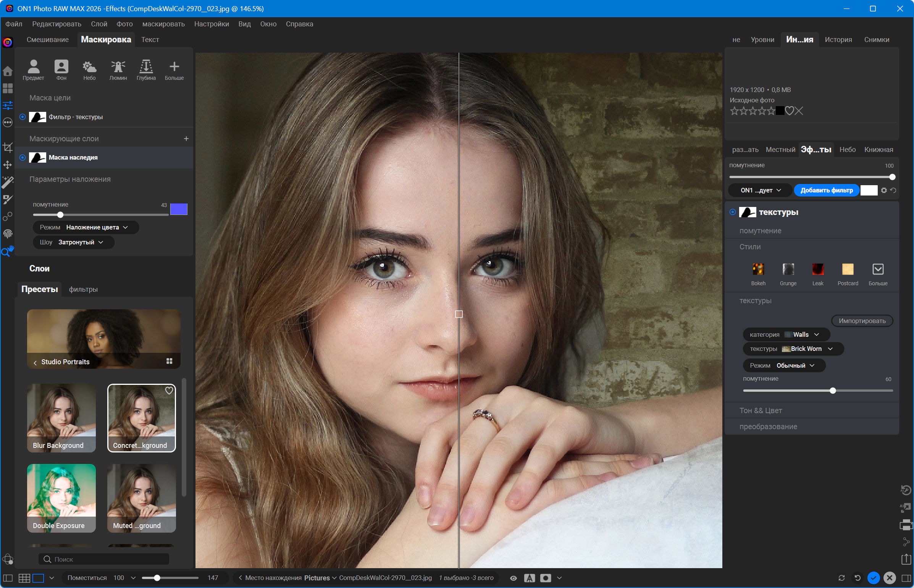The width and height of the screenshot is (914, 588).
Task: Toggle the mask view icon in bottom bar
Action: pos(546,578)
